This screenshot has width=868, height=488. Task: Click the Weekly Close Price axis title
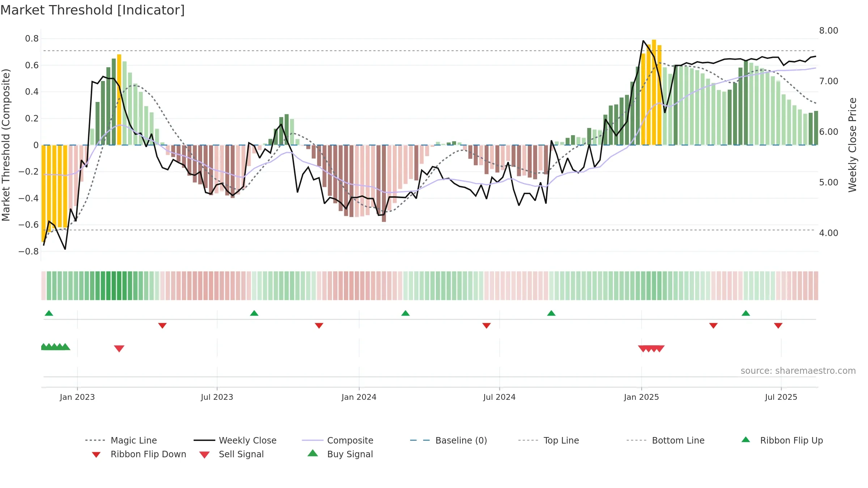pyautogui.click(x=852, y=145)
